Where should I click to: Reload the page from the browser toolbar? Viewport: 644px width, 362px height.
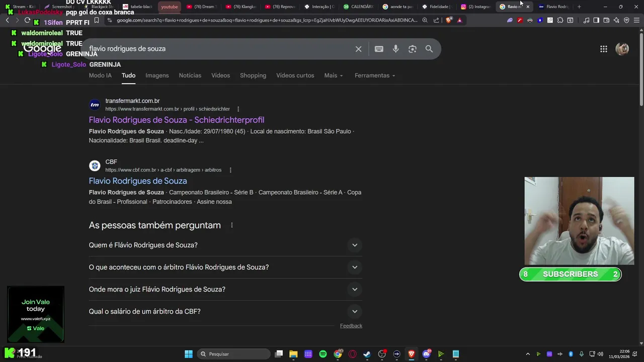click(x=27, y=20)
